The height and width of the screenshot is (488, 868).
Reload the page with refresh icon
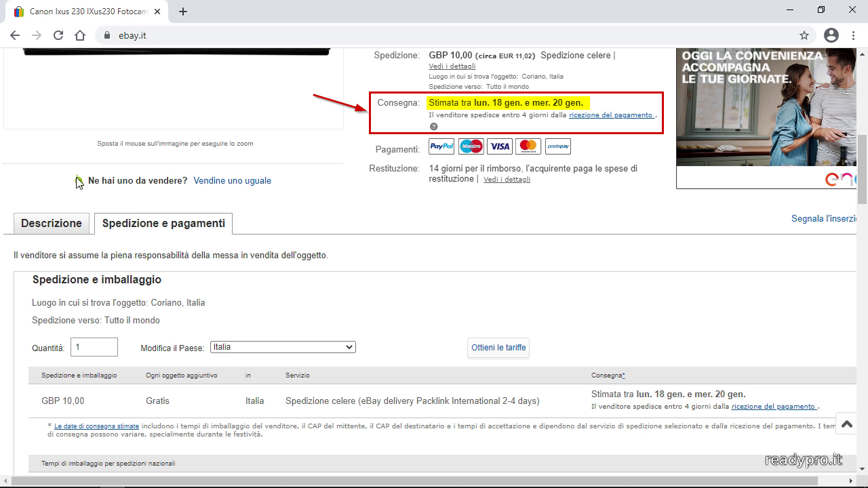[x=58, y=35]
